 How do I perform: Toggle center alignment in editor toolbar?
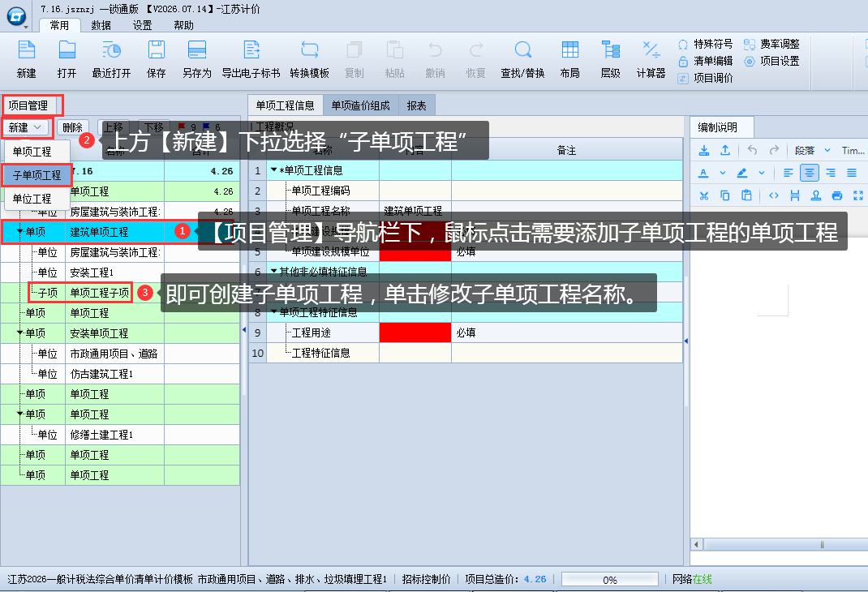810,174
